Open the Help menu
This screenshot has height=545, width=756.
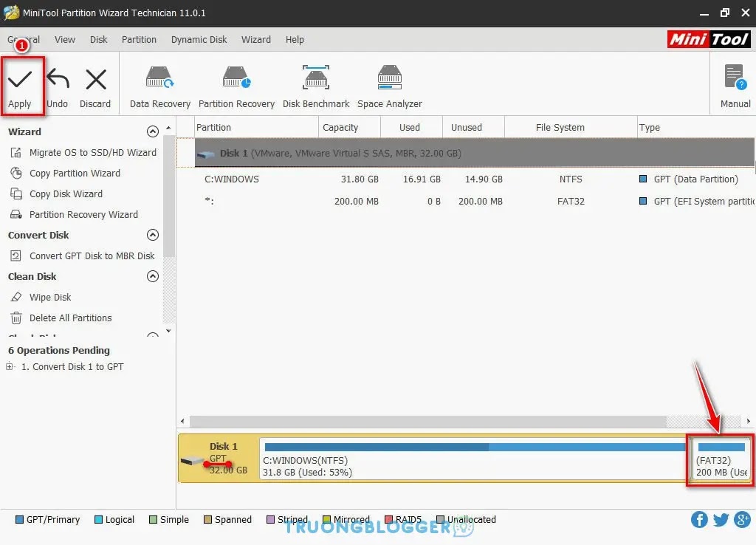point(295,40)
